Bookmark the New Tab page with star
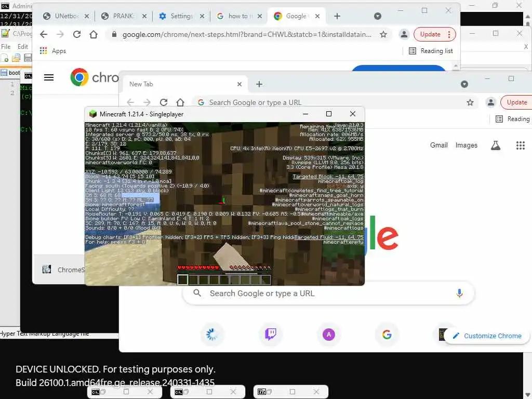 [470, 102]
